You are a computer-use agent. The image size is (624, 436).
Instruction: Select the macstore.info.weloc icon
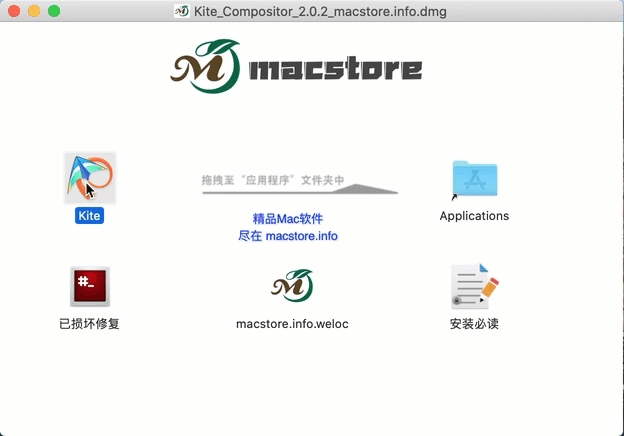click(292, 286)
